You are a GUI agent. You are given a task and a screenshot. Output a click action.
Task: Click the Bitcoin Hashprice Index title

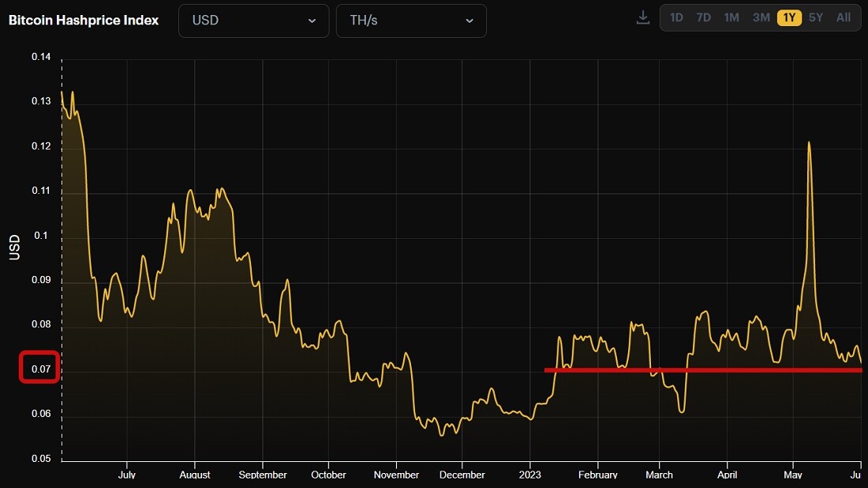coord(84,20)
